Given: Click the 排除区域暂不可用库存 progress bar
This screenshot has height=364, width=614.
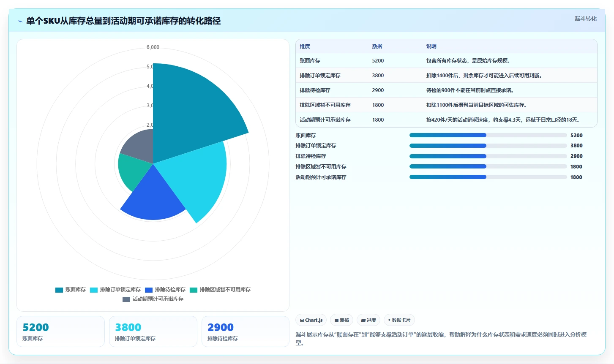Looking at the screenshot, I should click(488, 166).
